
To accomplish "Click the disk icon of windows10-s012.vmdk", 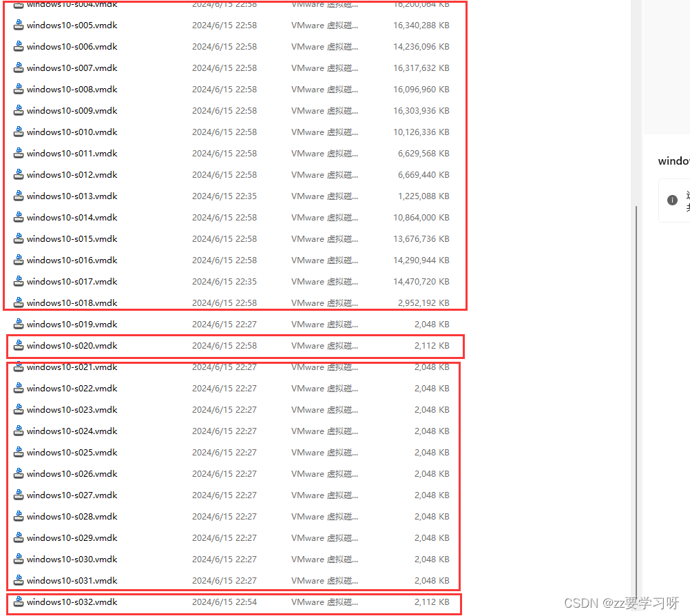I will coord(19,174).
